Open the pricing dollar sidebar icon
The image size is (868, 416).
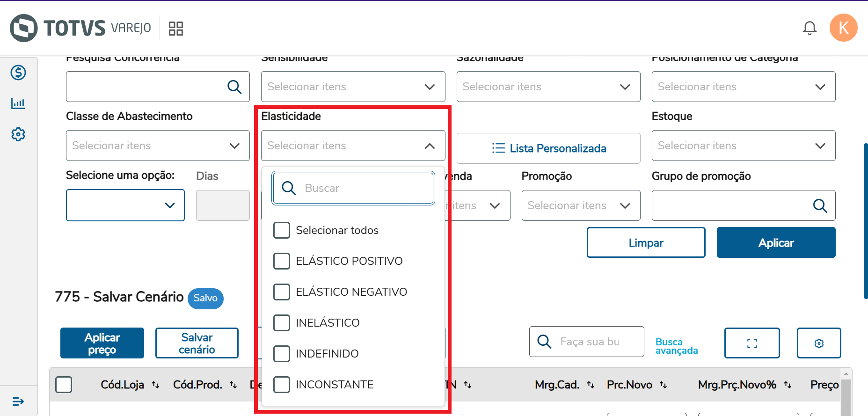tap(18, 73)
